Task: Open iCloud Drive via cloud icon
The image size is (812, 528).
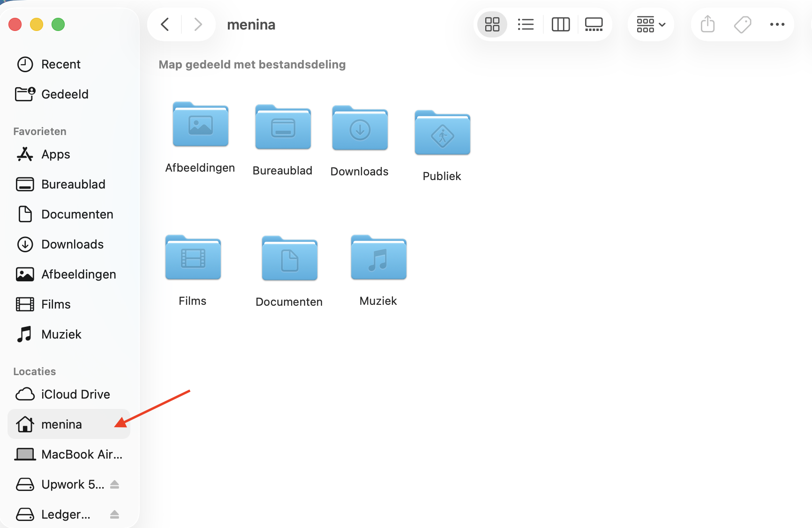Action: pos(26,394)
